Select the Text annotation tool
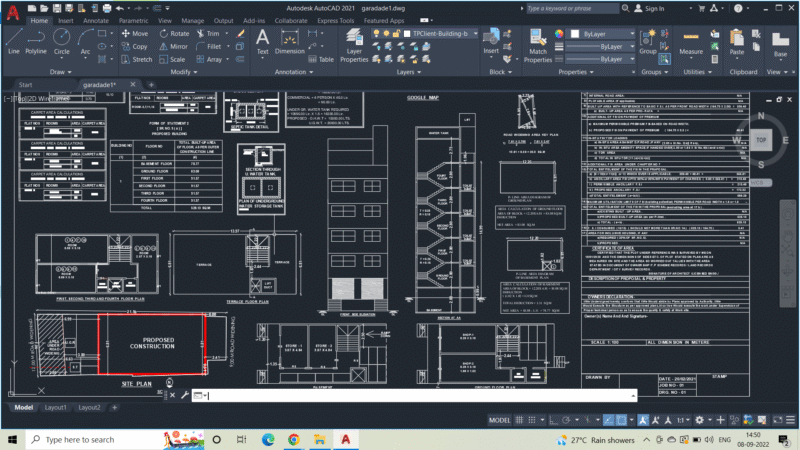The image size is (800, 450). point(262,42)
